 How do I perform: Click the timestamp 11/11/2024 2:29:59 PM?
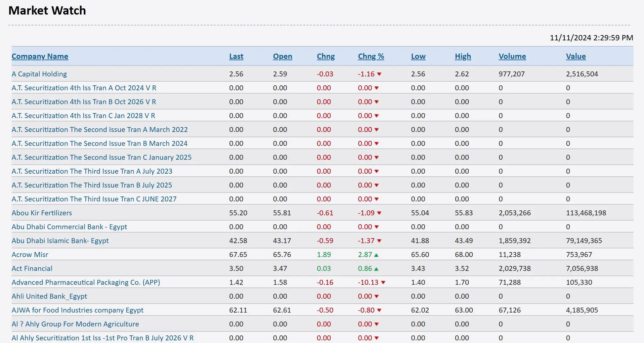(591, 38)
